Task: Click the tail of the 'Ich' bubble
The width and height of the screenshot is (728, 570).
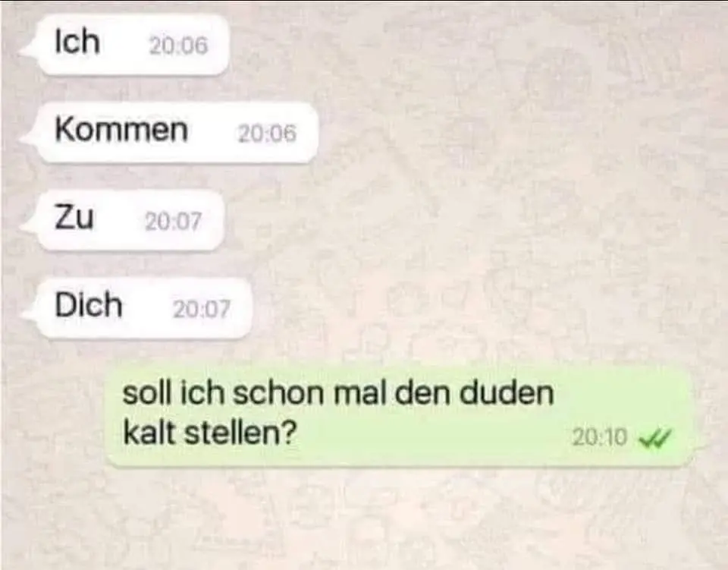Action: point(29,49)
